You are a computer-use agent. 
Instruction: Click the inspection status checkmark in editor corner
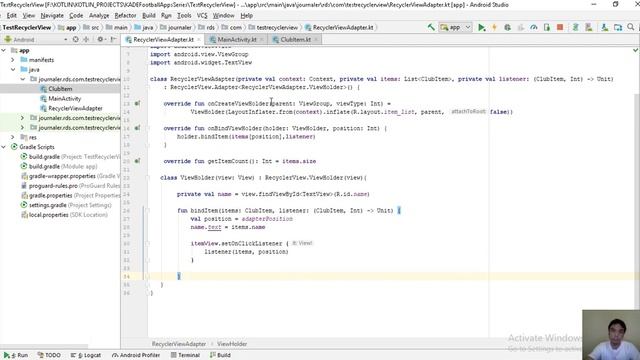(635, 50)
